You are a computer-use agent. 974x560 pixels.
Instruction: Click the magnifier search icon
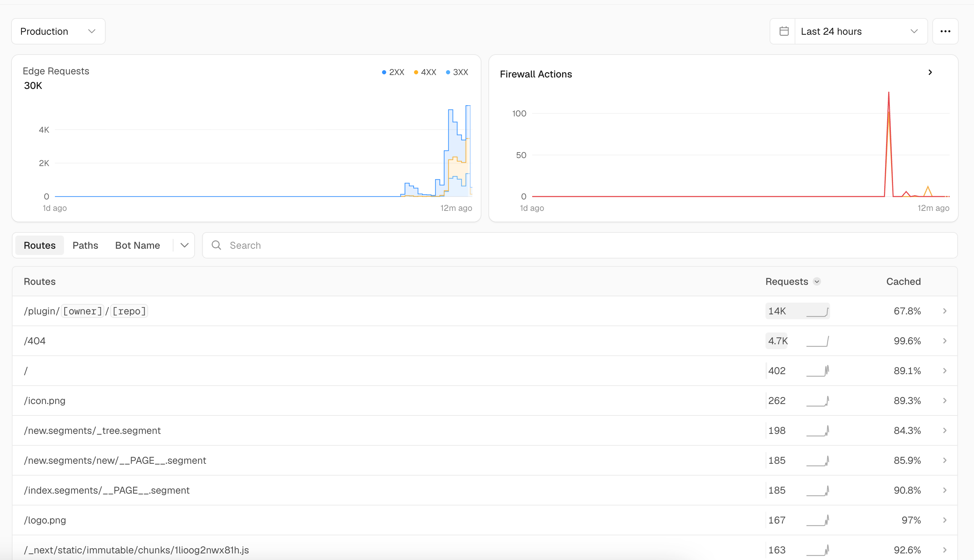216,245
